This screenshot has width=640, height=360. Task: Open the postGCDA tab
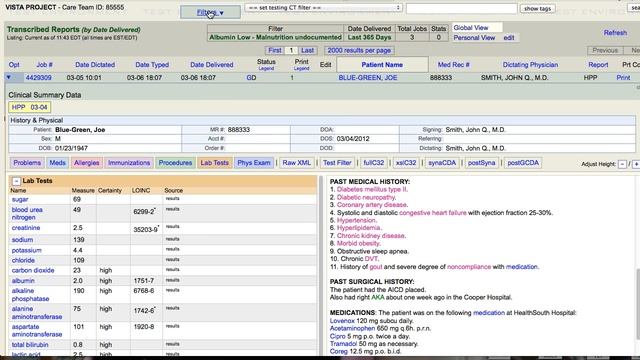pos(523,163)
